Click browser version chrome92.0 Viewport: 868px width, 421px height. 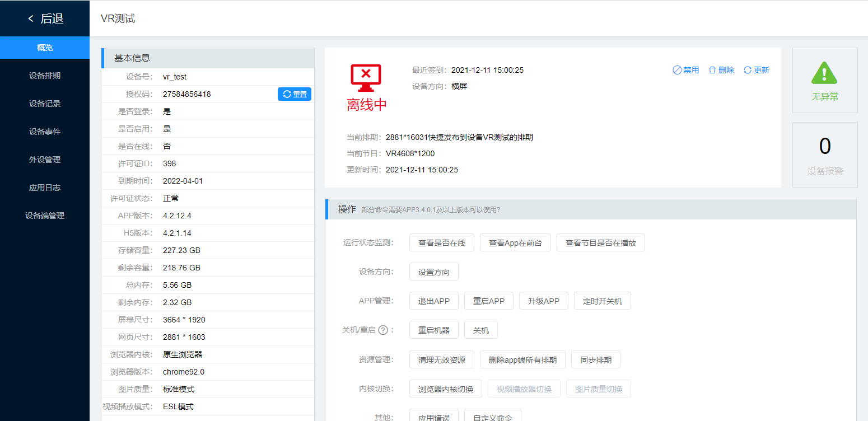(x=184, y=372)
